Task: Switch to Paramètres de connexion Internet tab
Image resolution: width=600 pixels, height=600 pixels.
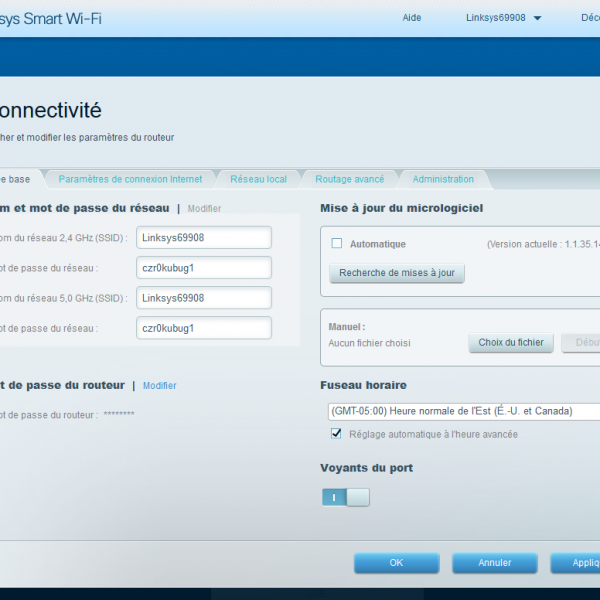Action: [130, 179]
